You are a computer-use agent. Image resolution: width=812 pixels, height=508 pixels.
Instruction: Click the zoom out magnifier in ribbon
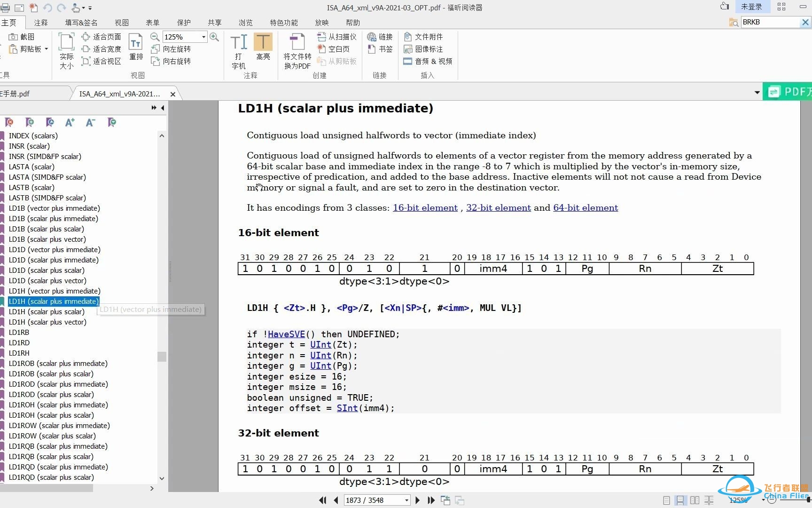point(155,37)
